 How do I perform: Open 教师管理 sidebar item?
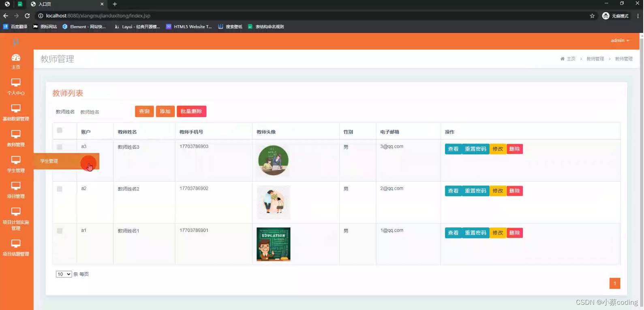click(16, 139)
